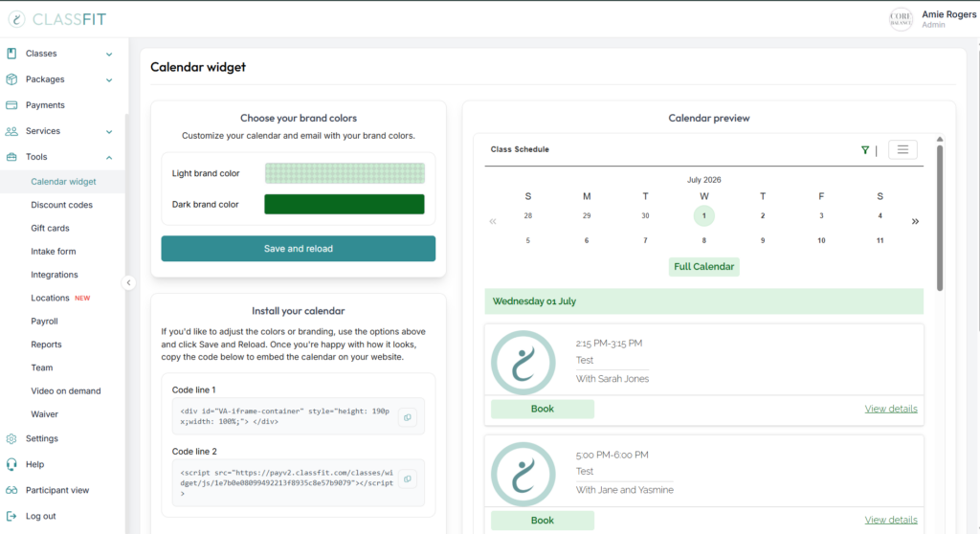Click the Classes book icon in sidebar
The width and height of the screenshot is (980, 534).
coord(11,54)
